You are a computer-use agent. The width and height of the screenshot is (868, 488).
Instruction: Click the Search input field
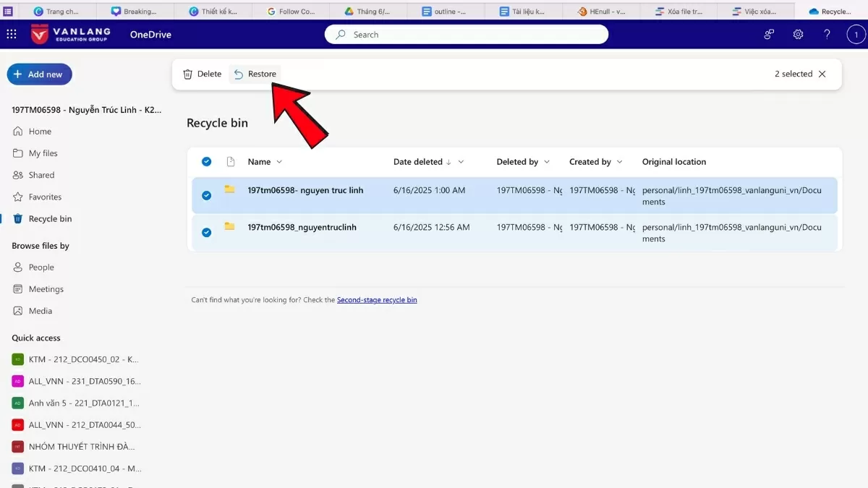point(467,34)
